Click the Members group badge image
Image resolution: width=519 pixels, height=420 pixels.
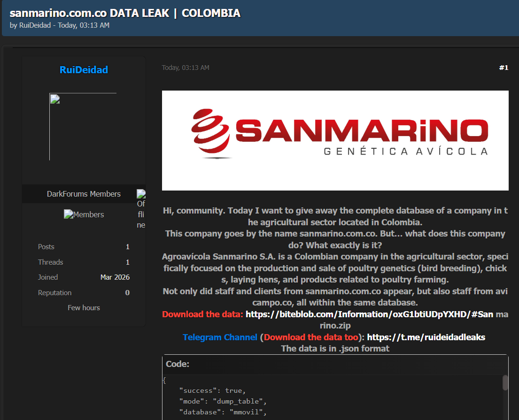point(84,214)
